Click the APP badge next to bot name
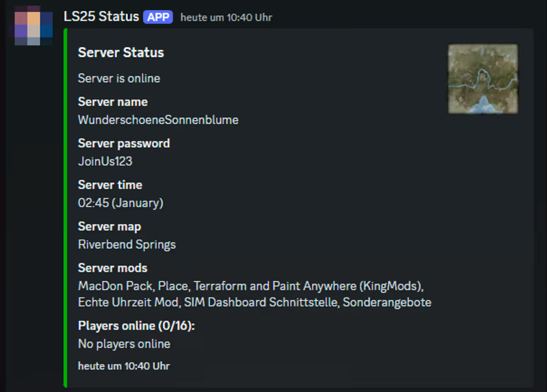The image size is (547, 392). coord(158,16)
